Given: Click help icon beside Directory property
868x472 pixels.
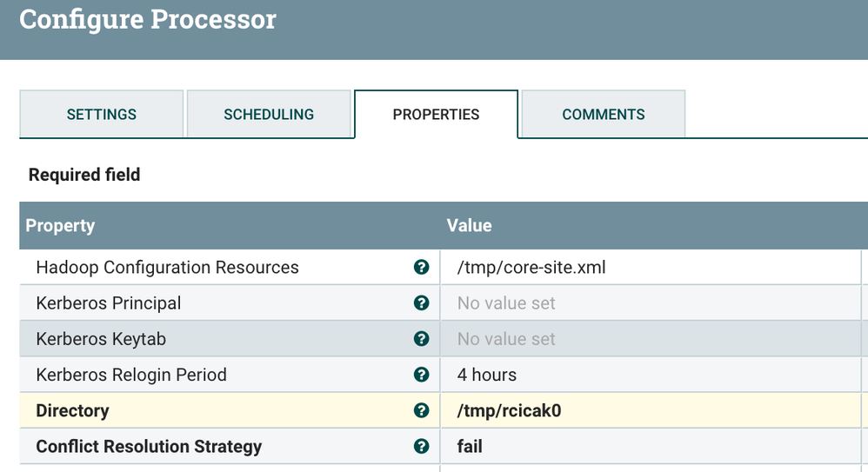Looking at the screenshot, I should coord(422,410).
